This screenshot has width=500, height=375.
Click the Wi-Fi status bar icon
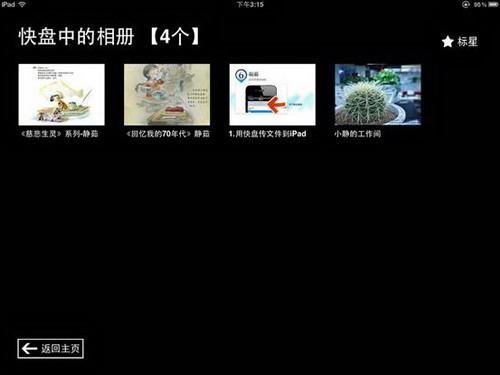[22, 4]
